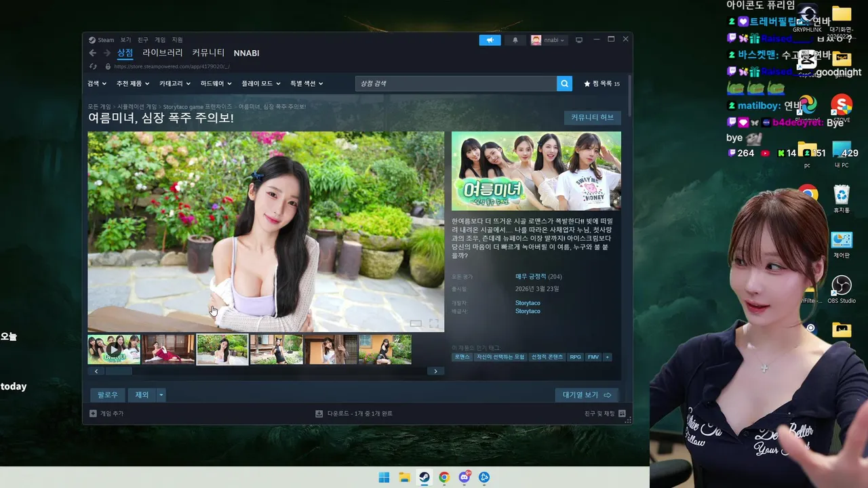Expand the 추천 제품 dropdown

[x=133, y=83]
